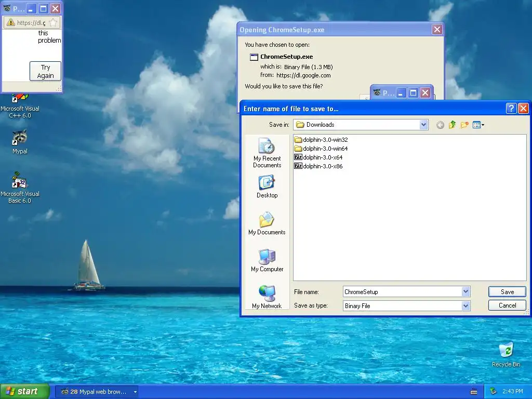The width and height of the screenshot is (532, 399).
Task: Minimize the small Mypal window at top-left
Action: coord(31,8)
